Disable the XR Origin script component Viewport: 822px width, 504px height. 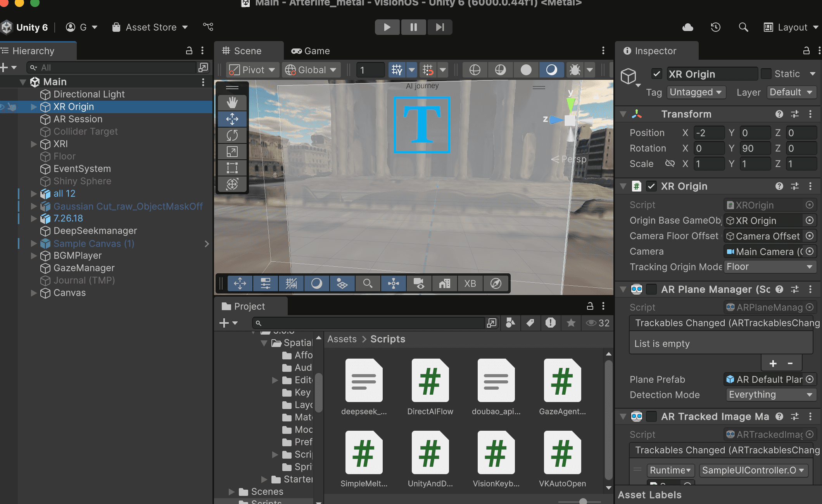(x=651, y=186)
